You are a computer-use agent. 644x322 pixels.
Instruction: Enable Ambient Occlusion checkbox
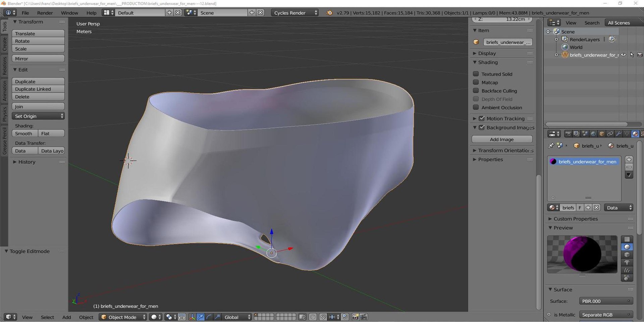pos(476,107)
